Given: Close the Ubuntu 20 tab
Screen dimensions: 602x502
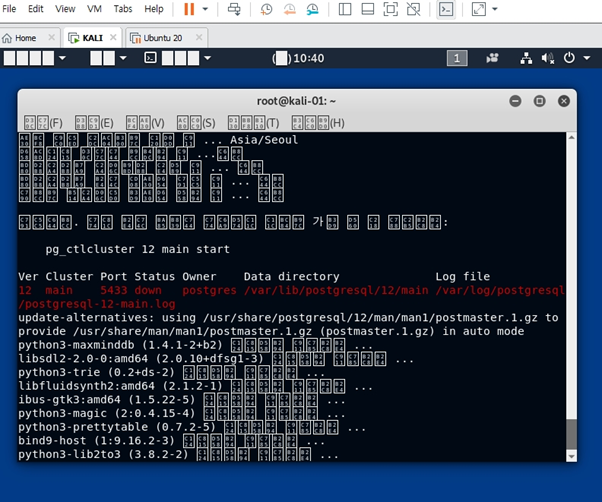Looking at the screenshot, I should (x=199, y=37).
